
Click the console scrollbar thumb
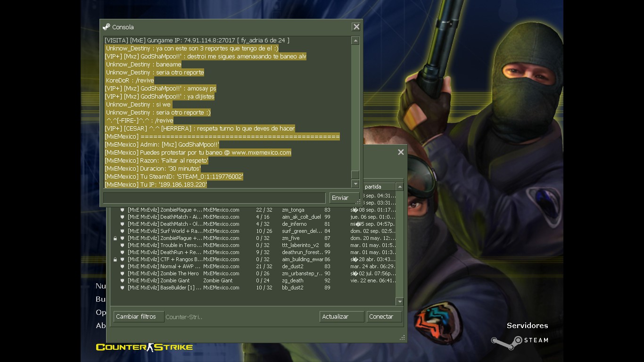[x=355, y=175]
